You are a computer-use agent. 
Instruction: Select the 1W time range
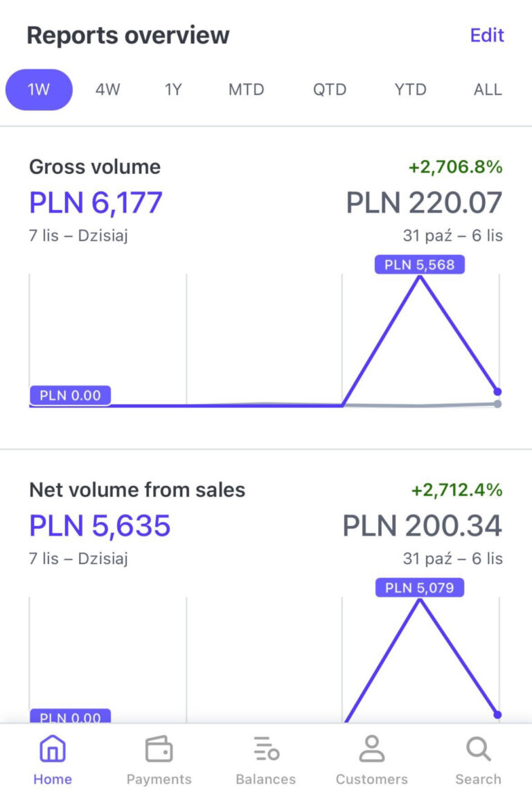pyautogui.click(x=39, y=89)
